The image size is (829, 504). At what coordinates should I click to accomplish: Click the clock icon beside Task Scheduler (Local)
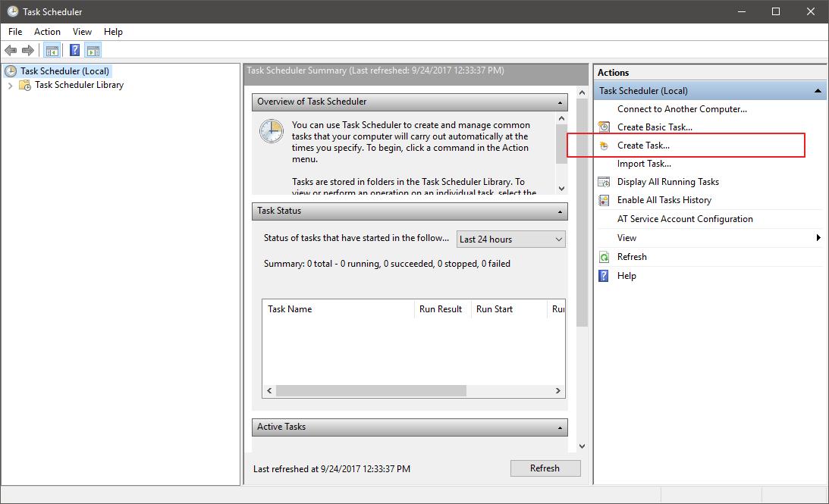(x=11, y=70)
